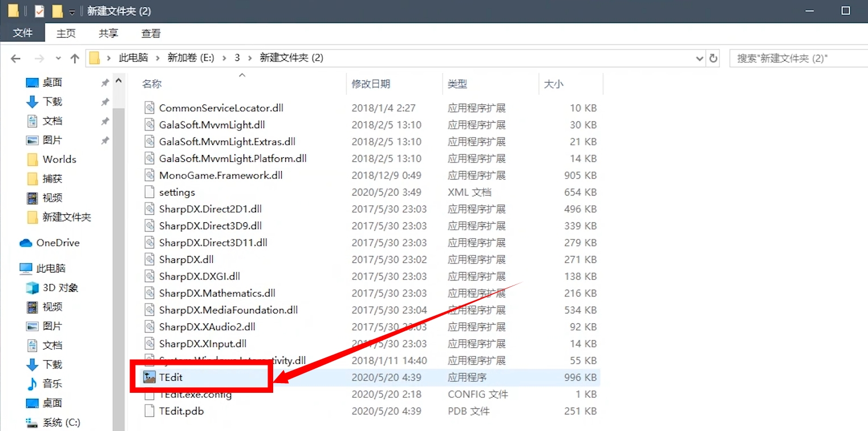Click the 音乐 music note icon
Image resolution: width=868 pixels, height=431 pixels.
[x=33, y=384]
